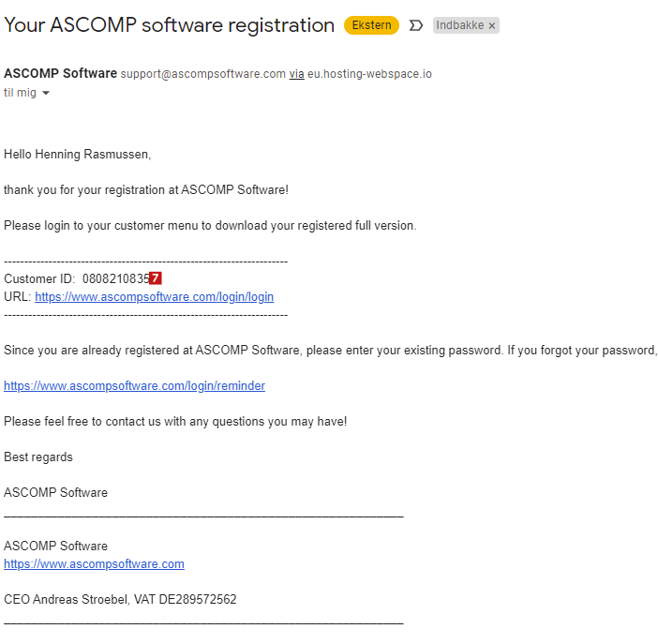Click the underlined 'via' link in sender line
658x644 pixels.
(296, 74)
